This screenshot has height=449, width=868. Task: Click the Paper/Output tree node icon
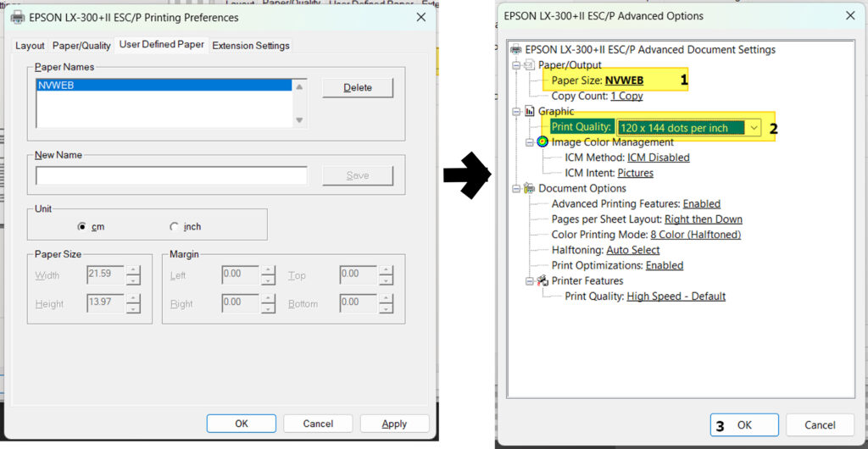click(x=529, y=65)
